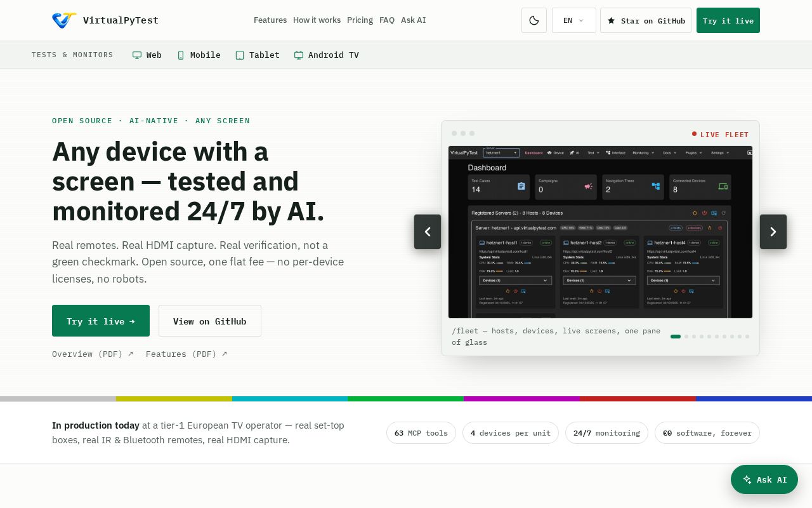Click the "In production today" text
This screenshot has width=812, height=508.
[x=96, y=425]
